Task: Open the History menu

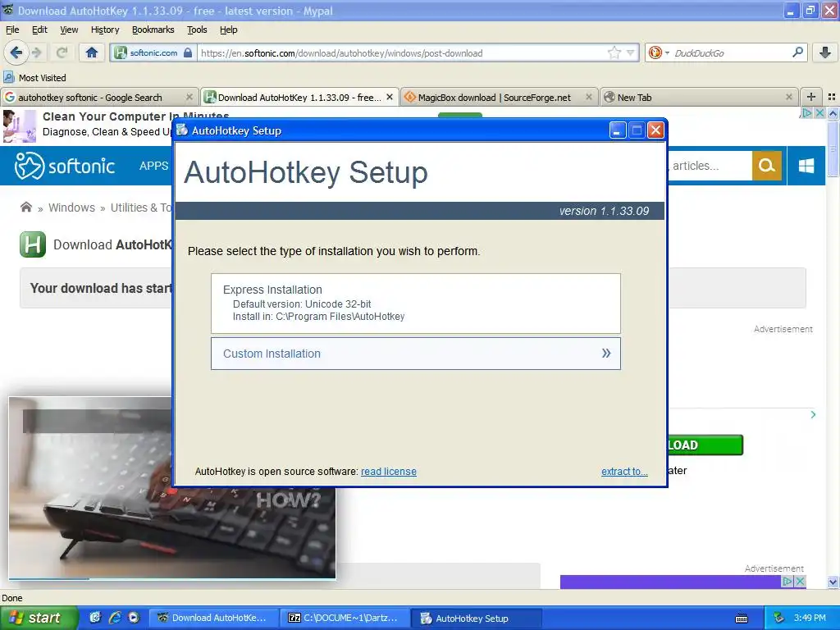Action: tap(104, 30)
